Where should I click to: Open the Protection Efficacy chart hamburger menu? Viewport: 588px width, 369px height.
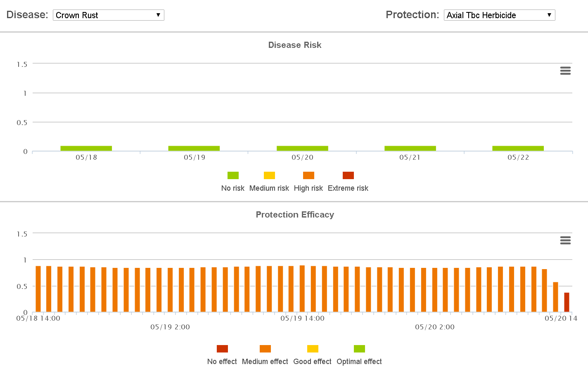click(565, 240)
